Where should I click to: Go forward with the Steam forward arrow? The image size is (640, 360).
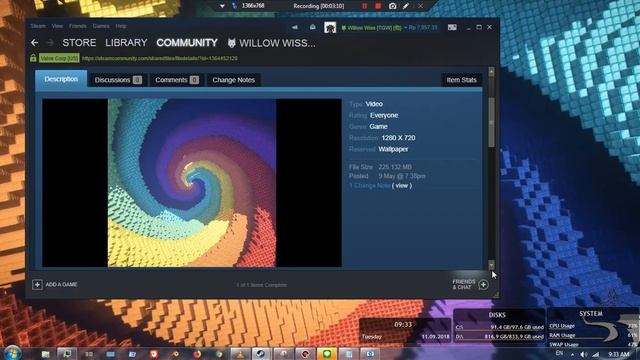(x=50, y=42)
